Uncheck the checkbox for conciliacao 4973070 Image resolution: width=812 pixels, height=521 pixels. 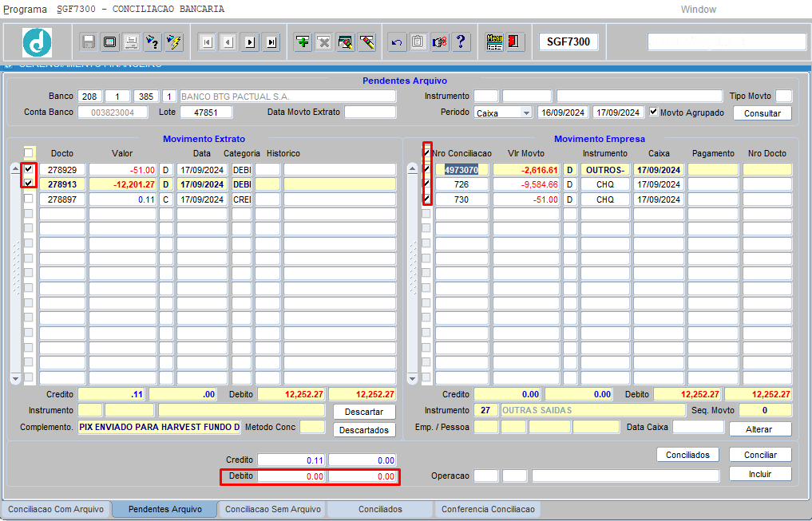(426, 168)
